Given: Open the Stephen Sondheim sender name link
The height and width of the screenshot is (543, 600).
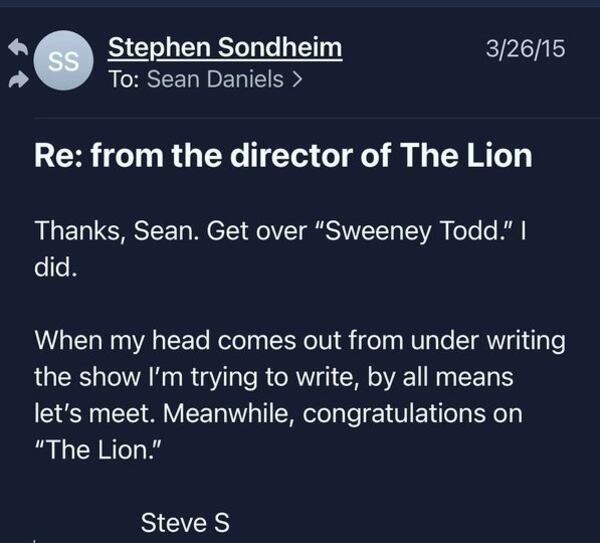Looking at the screenshot, I should [x=224, y=47].
